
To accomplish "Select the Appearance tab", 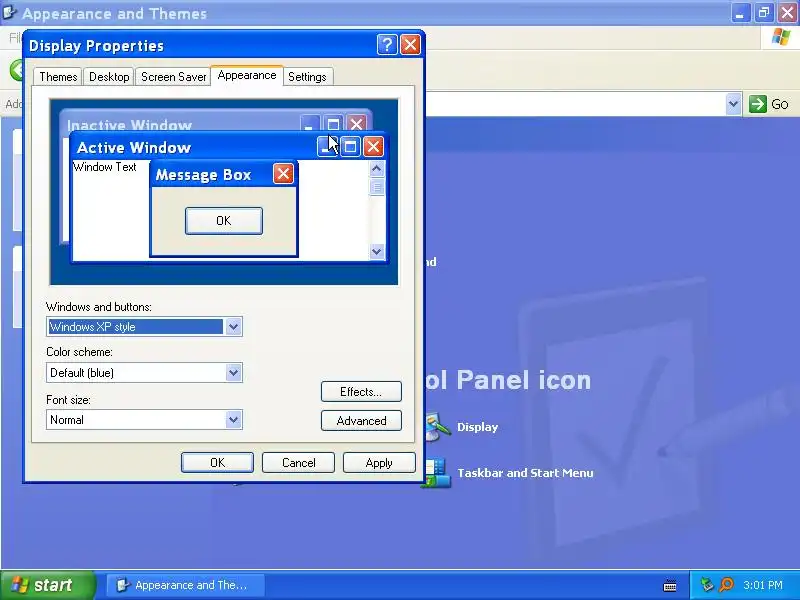I will pos(247,76).
